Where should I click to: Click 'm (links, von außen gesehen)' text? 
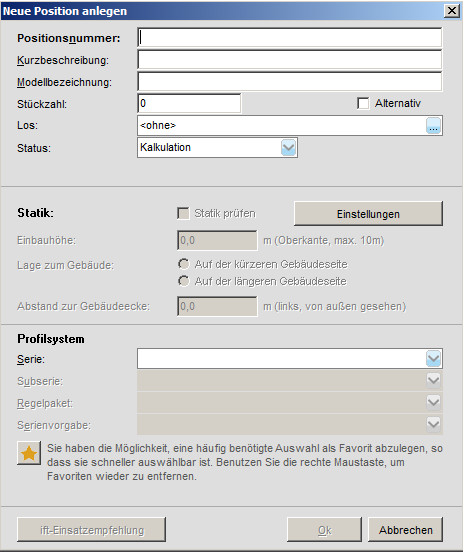(x=334, y=307)
